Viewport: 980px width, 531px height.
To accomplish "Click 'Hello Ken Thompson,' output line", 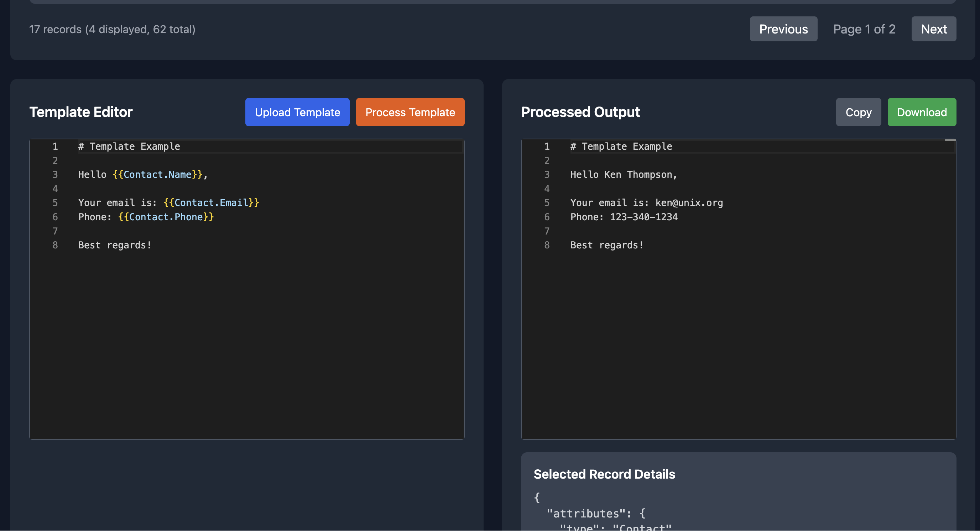I will (x=623, y=175).
